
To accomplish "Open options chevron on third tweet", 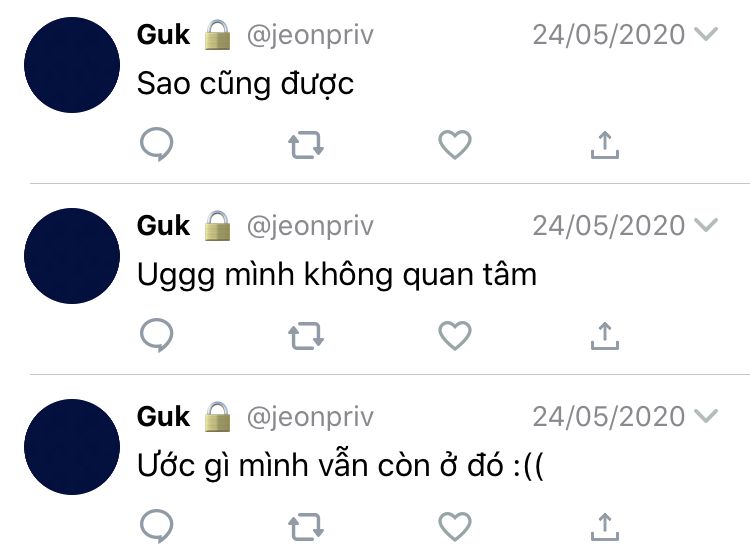I will coord(706,416).
